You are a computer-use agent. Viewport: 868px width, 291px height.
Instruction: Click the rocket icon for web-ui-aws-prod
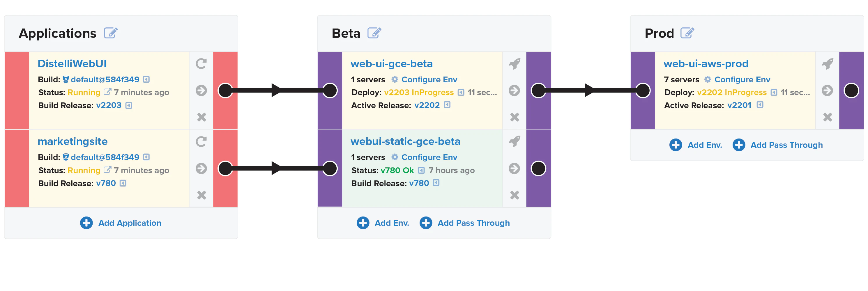coord(828,64)
